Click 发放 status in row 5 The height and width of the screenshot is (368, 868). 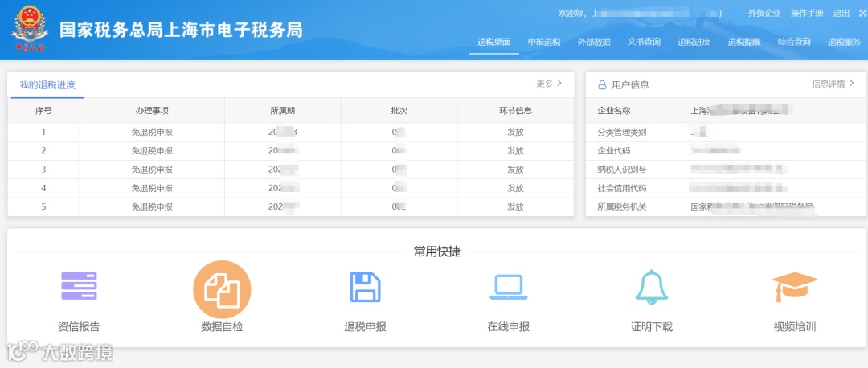coord(515,207)
